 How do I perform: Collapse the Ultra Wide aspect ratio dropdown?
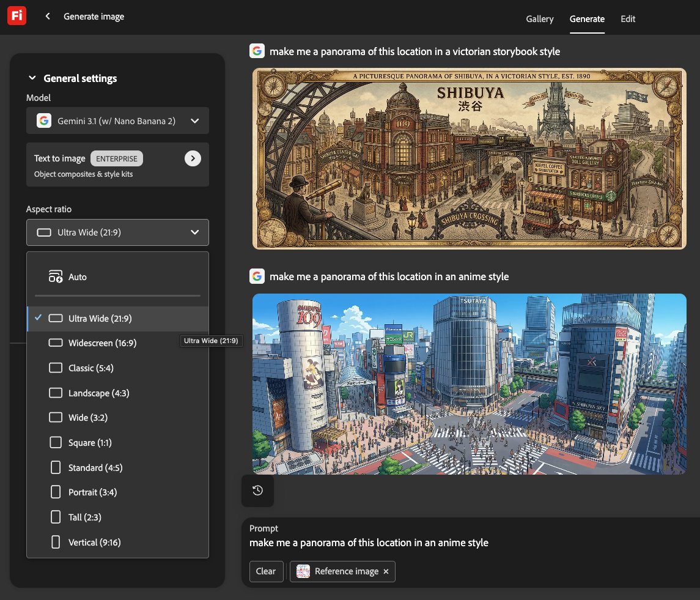(x=117, y=232)
